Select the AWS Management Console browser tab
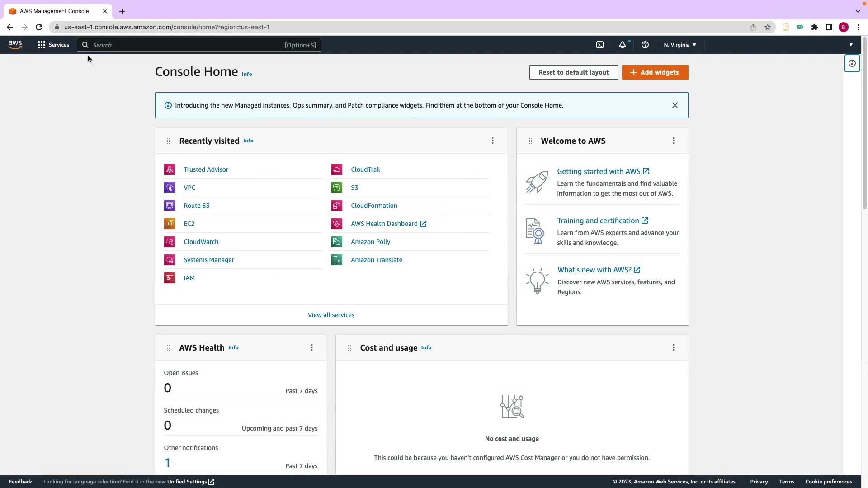Viewport: 868px width, 488px height. tap(54, 11)
